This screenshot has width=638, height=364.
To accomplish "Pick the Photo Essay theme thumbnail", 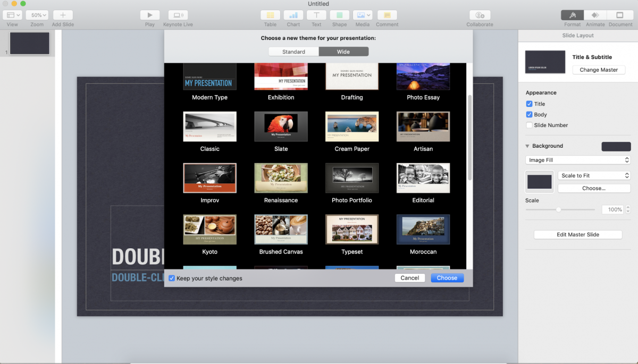I will [x=423, y=77].
